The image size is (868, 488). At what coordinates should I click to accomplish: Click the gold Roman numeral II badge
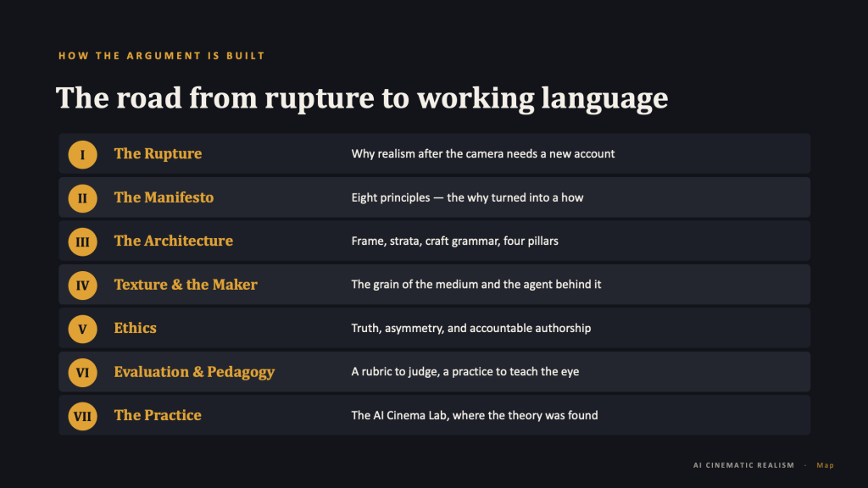(82, 198)
